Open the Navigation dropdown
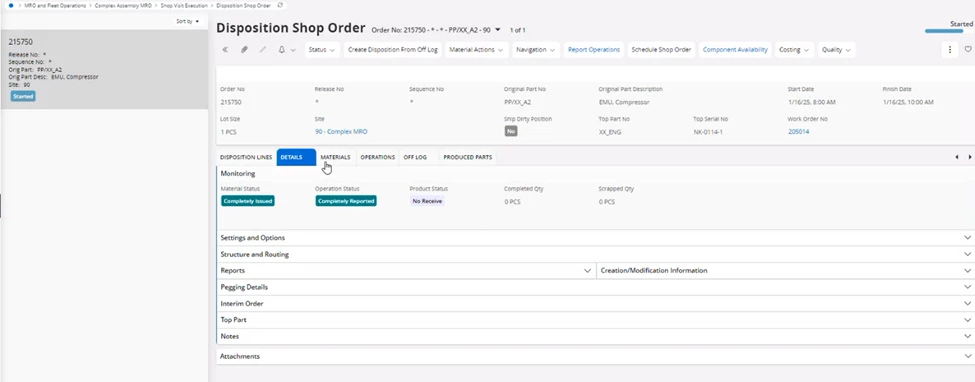The height and width of the screenshot is (382, 975). pyautogui.click(x=535, y=50)
